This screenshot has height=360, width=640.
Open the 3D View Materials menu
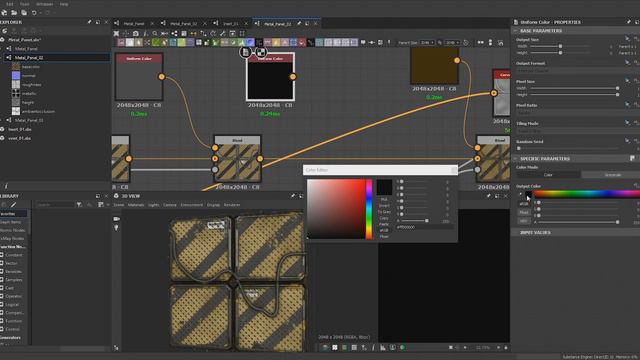(x=136, y=205)
